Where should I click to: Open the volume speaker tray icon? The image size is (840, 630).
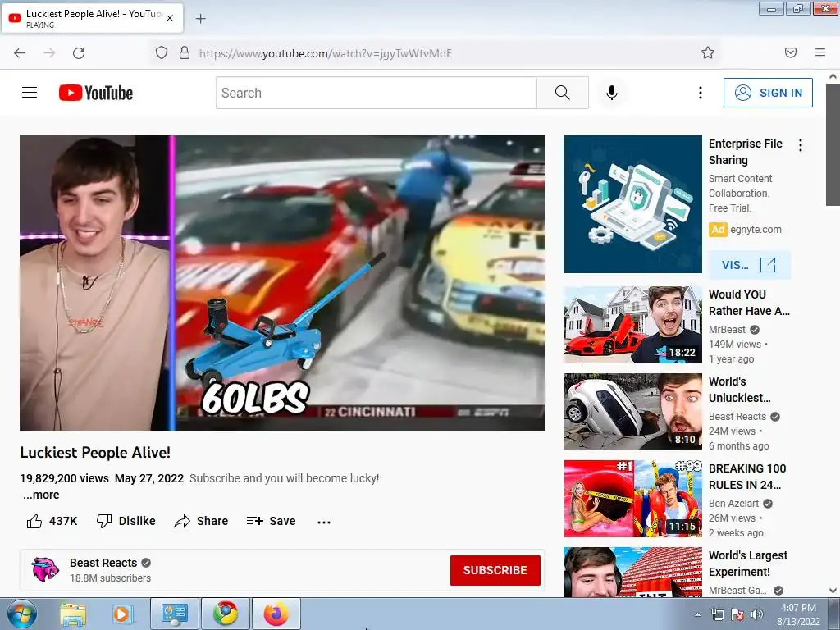click(757, 615)
